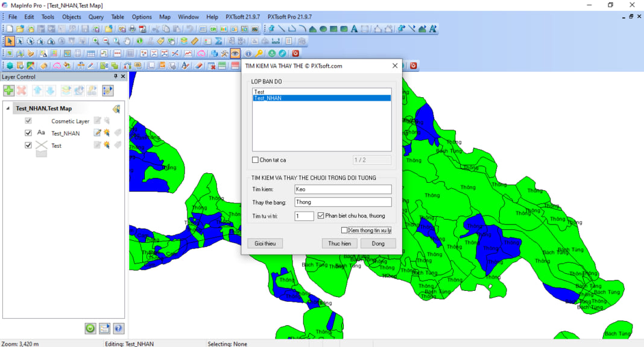Toggle Test_NHAN layer visibility checkbox
The image size is (644, 347).
28,133
